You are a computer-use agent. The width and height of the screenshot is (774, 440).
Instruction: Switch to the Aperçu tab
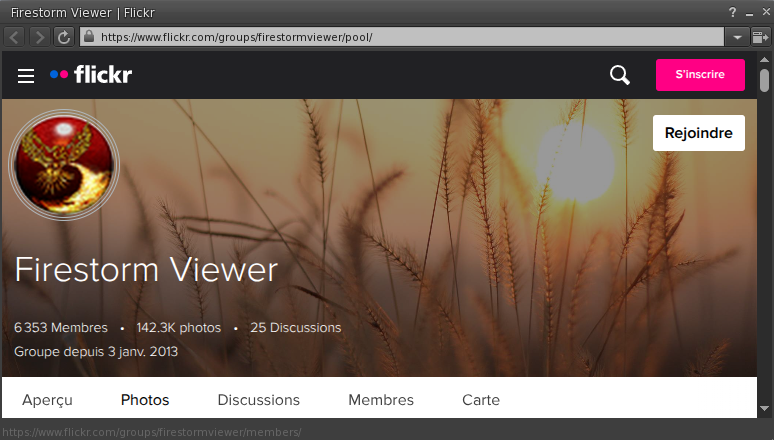click(47, 400)
